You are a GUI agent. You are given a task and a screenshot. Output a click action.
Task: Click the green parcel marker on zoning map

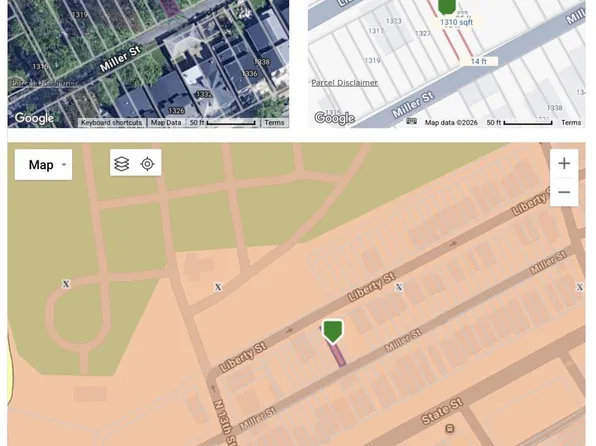tap(333, 331)
